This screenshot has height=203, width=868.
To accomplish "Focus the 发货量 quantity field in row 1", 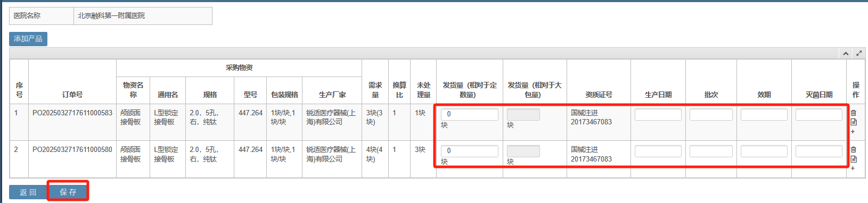I will tap(470, 114).
